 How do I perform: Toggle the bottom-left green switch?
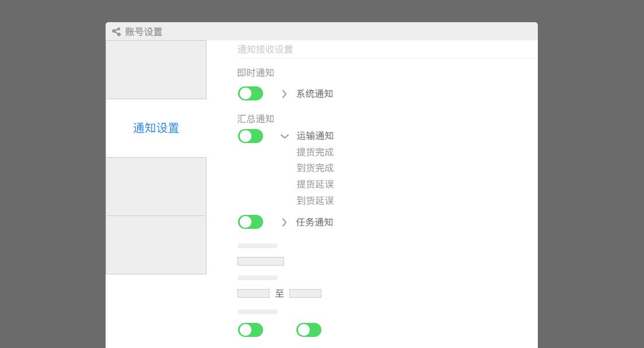tap(250, 330)
